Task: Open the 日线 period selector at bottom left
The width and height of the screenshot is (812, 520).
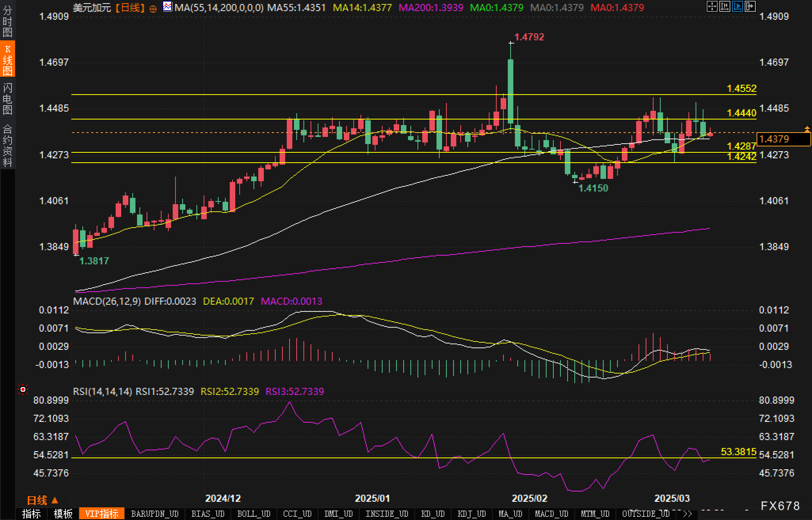Action: (x=42, y=501)
